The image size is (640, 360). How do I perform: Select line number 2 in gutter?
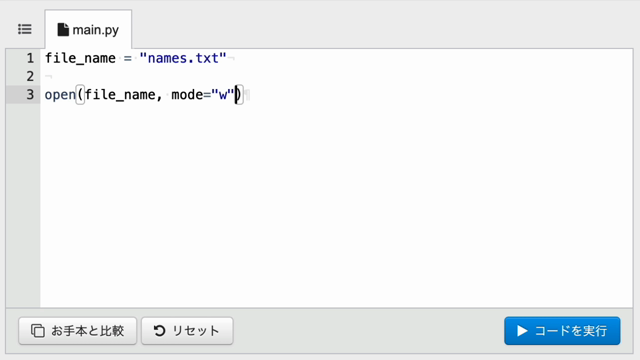click(30, 76)
